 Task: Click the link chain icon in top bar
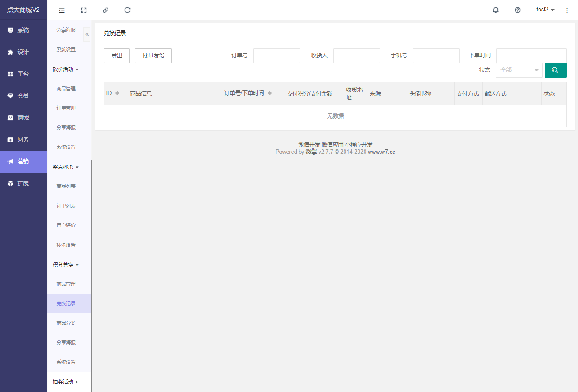[x=105, y=10]
